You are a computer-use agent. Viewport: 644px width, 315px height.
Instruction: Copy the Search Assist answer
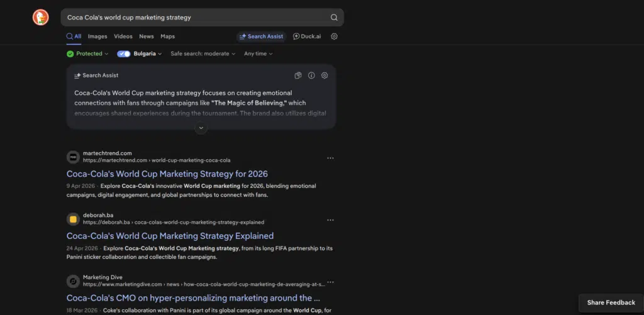[x=298, y=75]
